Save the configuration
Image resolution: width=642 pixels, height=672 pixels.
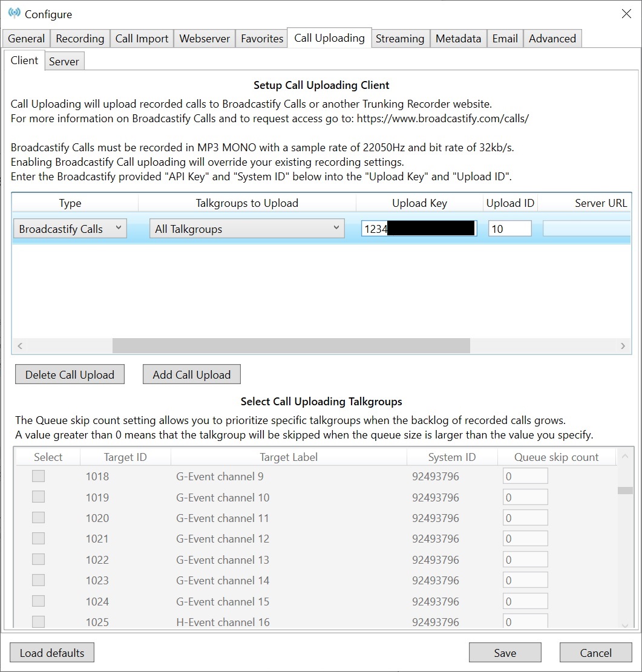pyautogui.click(x=505, y=653)
